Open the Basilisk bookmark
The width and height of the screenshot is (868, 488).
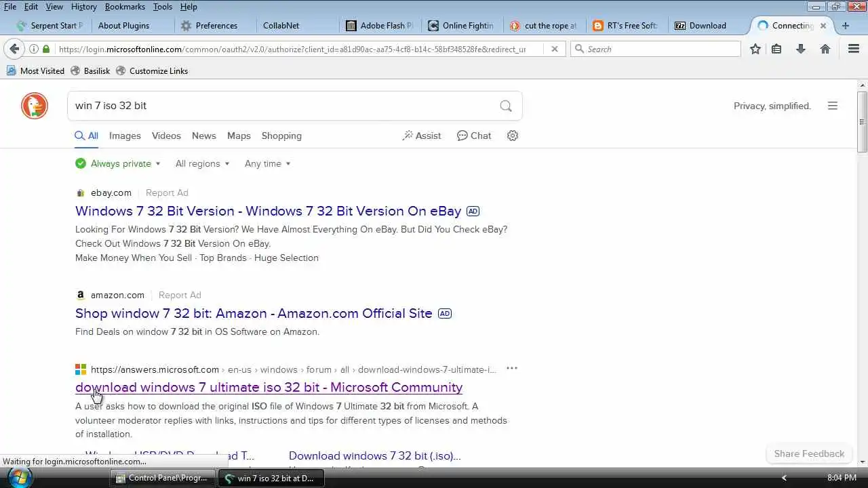(x=90, y=70)
